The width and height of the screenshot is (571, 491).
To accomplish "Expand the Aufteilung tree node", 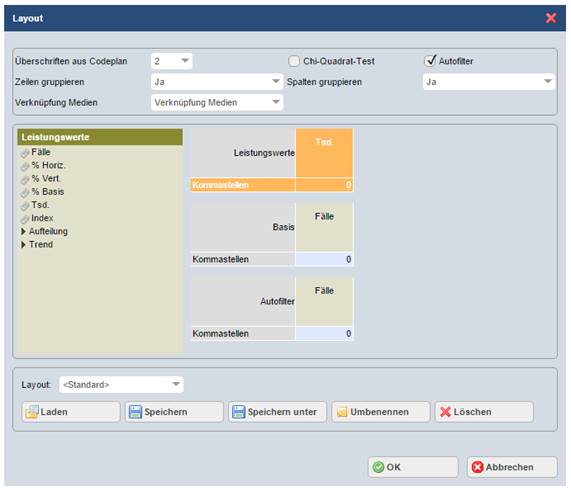I will [x=23, y=231].
